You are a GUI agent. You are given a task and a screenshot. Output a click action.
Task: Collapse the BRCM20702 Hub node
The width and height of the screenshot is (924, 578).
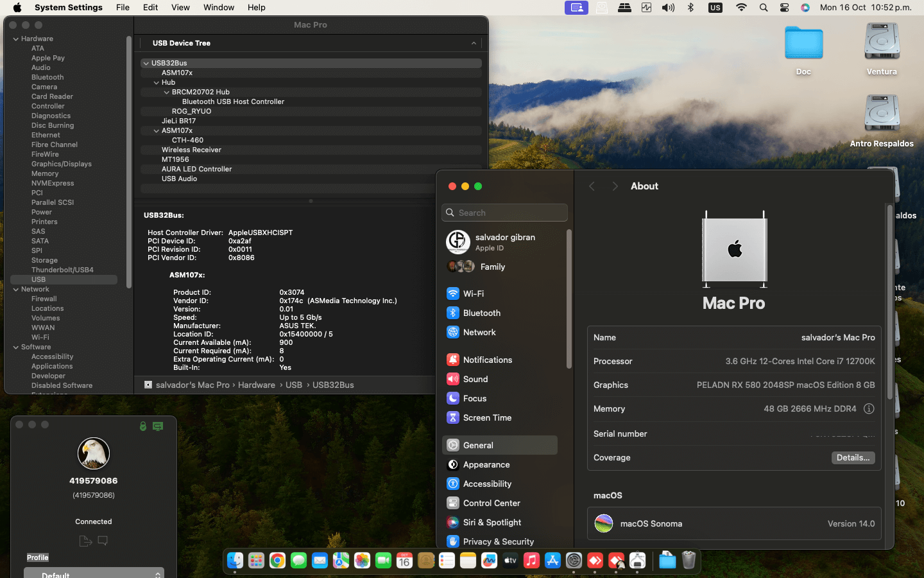click(167, 92)
